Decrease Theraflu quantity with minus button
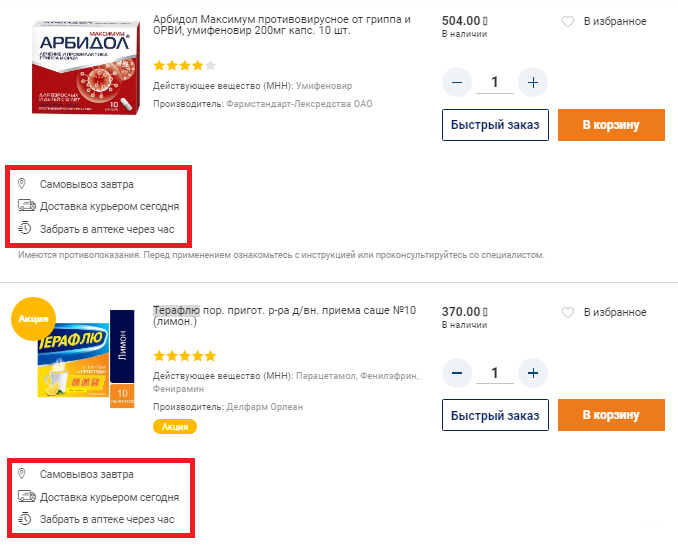 [457, 373]
